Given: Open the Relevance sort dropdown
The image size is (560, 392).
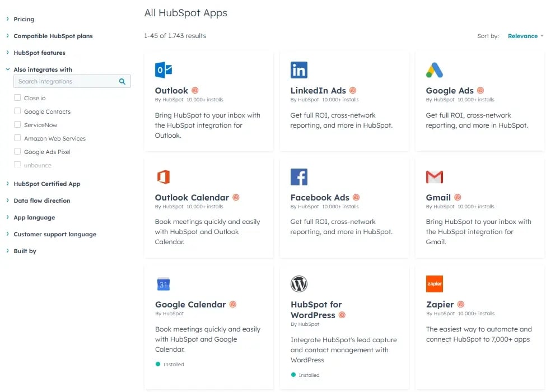Looking at the screenshot, I should point(526,36).
